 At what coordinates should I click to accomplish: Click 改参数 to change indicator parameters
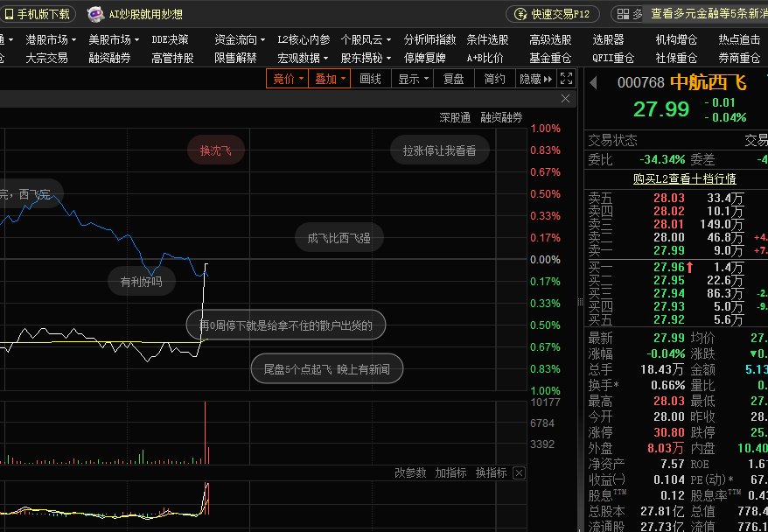410,472
